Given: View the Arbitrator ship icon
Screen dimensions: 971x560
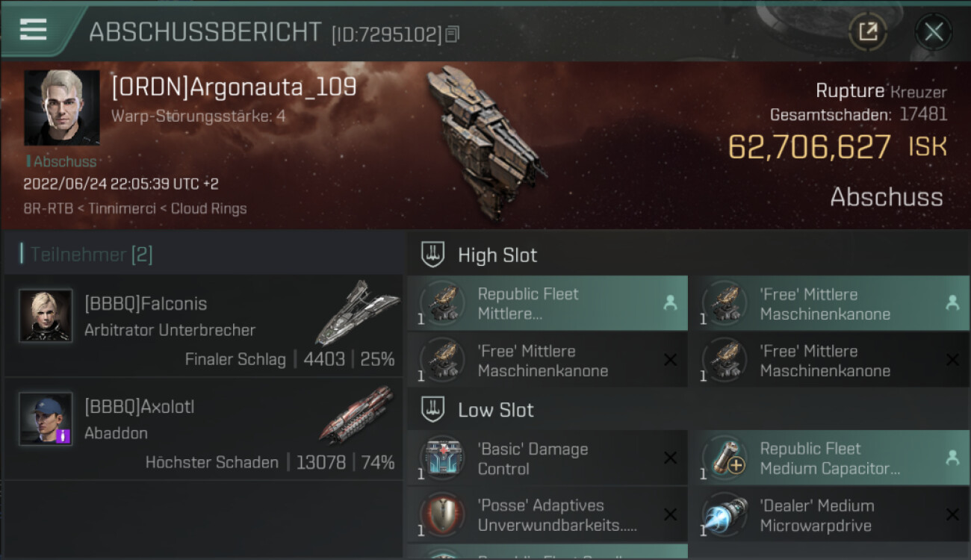Looking at the screenshot, I should coord(358,312).
